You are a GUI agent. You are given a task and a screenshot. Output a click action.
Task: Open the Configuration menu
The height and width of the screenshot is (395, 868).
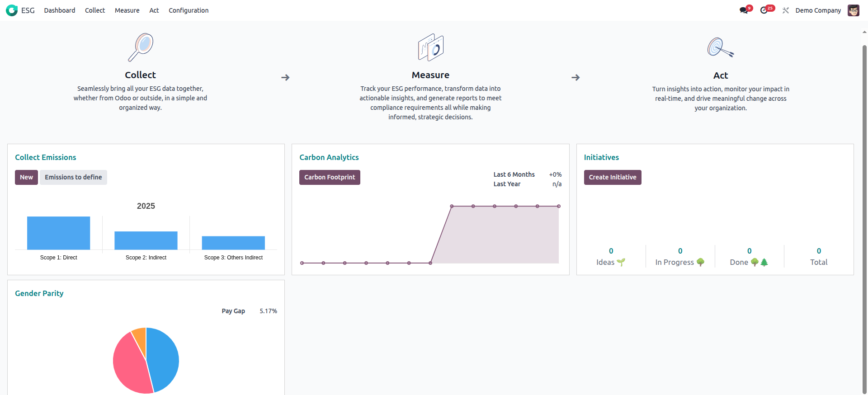tap(189, 10)
